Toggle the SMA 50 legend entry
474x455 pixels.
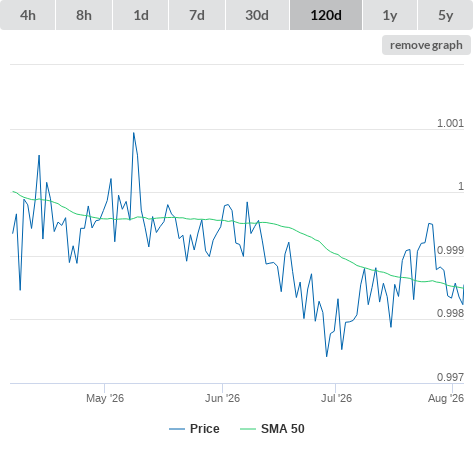pos(283,429)
